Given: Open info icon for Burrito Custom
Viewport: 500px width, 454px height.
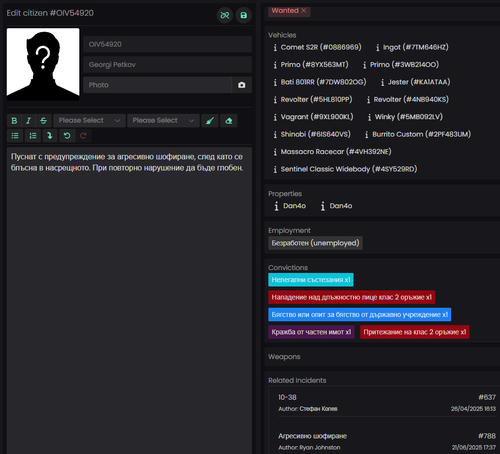Looking at the screenshot, I should tap(367, 135).
